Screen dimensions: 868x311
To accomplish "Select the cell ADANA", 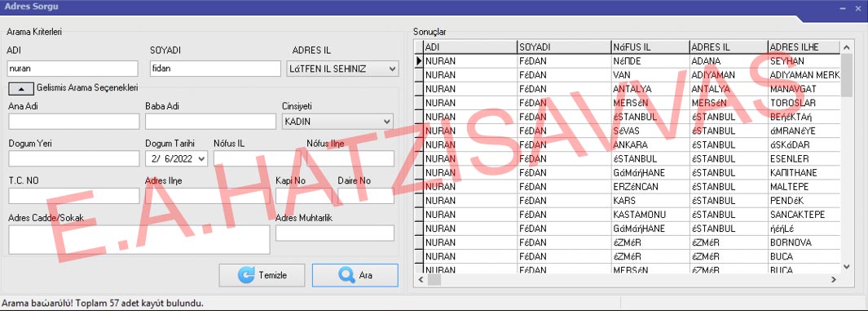I will tap(729, 61).
